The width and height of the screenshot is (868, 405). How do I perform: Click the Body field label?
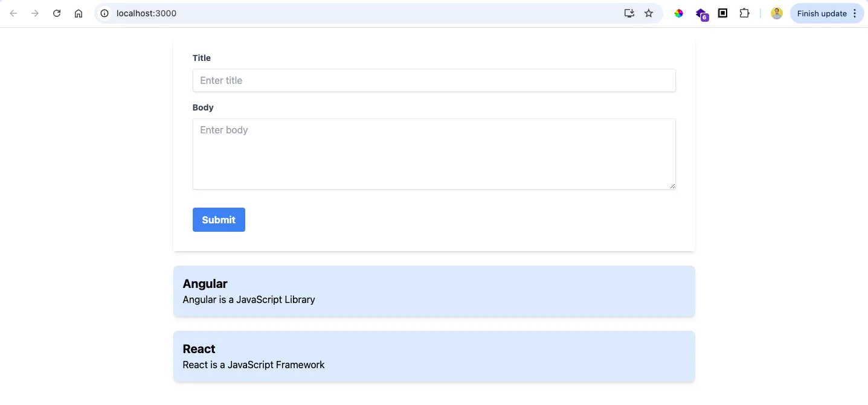[x=203, y=107]
